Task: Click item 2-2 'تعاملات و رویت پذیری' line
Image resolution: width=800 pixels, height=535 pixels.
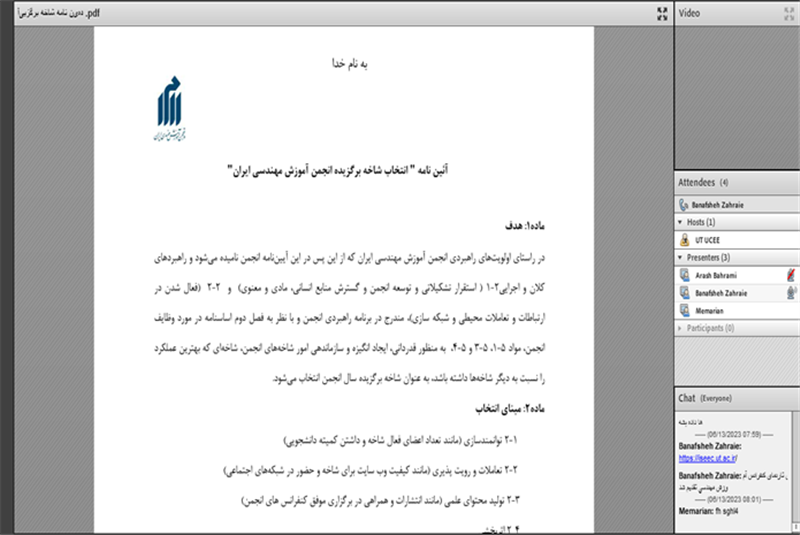Action: 370,470
